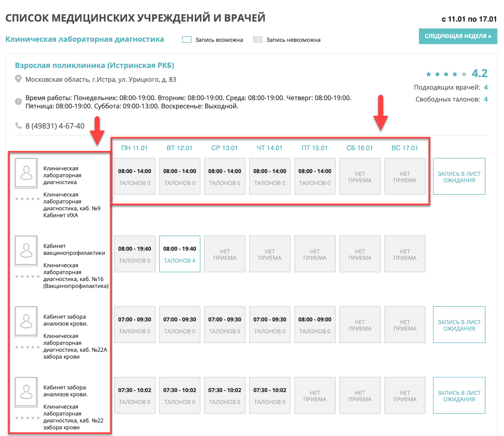Click Wednesday 08:00 - 14:00 slot for каб. №9
The width and height of the screenshot is (504, 436).
tap(225, 176)
